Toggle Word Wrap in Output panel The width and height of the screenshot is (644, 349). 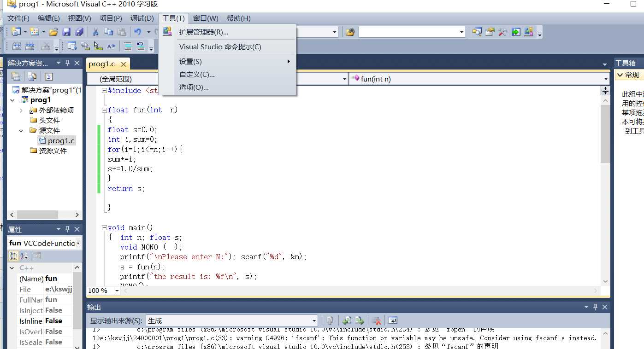pyautogui.click(x=393, y=320)
